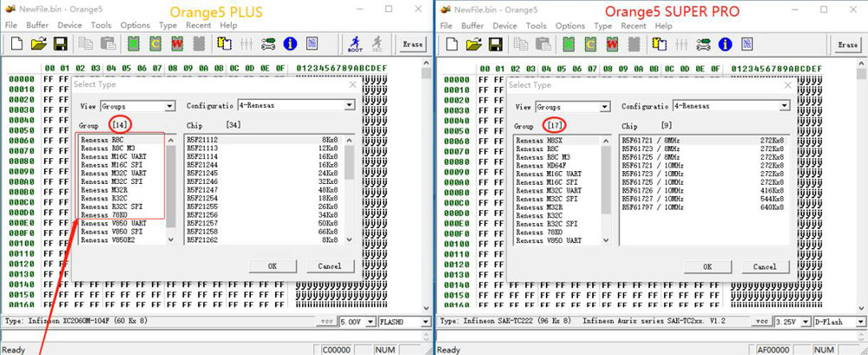Click OK in PLUS Select Type dialog
This screenshot has width=868, height=355.
point(273,266)
